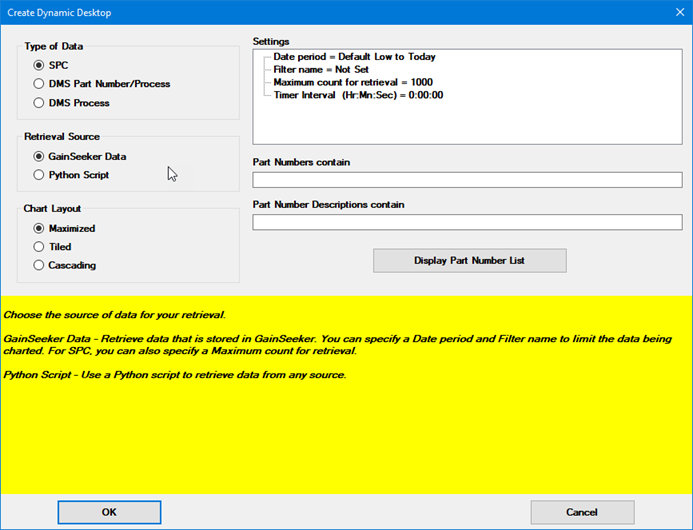Click the Cancel button

pos(581,512)
